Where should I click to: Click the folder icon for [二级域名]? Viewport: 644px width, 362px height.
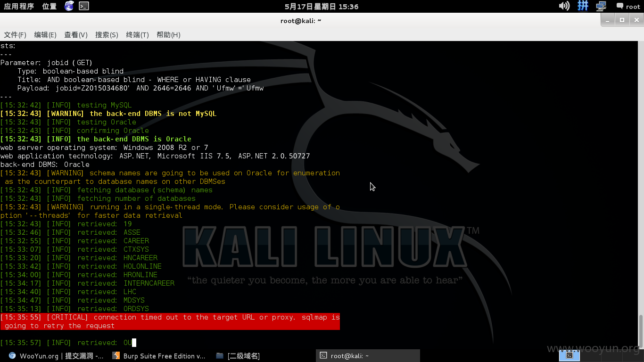coord(219,356)
